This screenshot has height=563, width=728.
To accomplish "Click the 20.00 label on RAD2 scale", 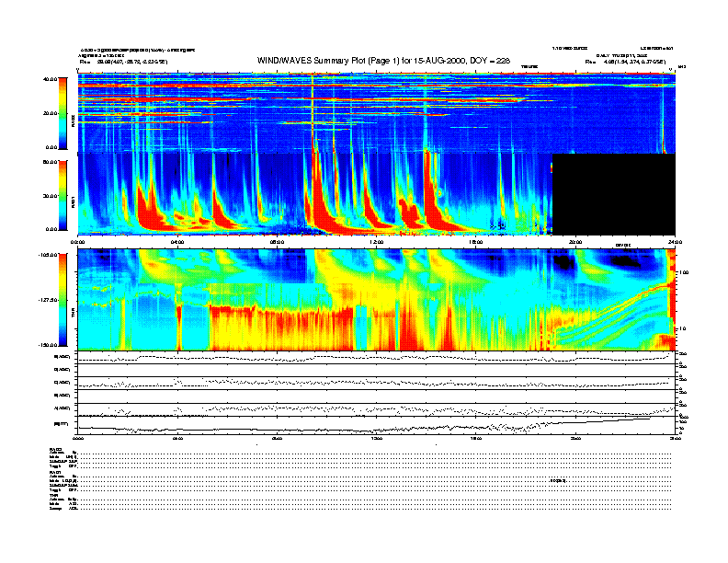I will click(x=51, y=113).
